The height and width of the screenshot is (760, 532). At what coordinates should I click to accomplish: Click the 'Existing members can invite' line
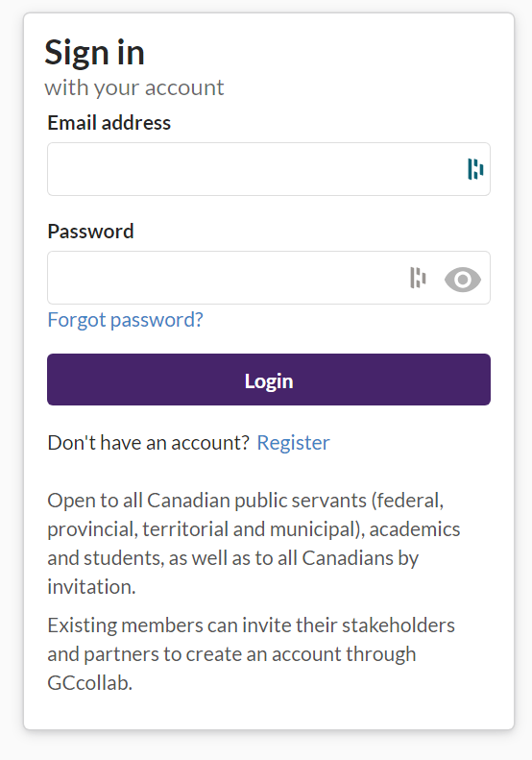pos(251,625)
